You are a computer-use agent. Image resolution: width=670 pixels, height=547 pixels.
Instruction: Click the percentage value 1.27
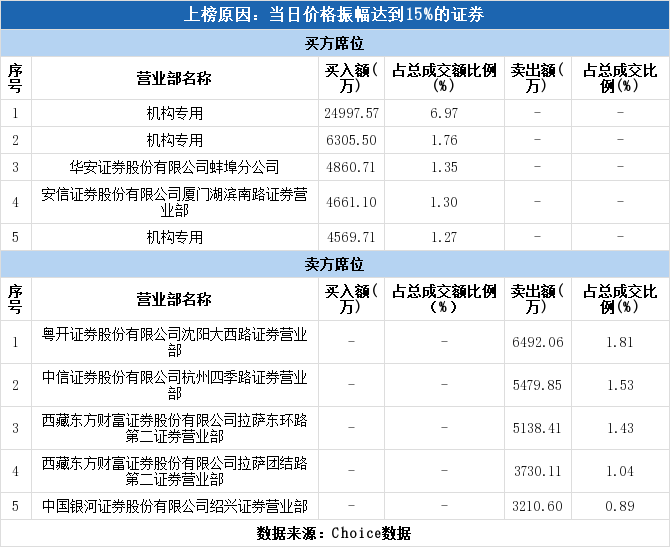point(444,237)
